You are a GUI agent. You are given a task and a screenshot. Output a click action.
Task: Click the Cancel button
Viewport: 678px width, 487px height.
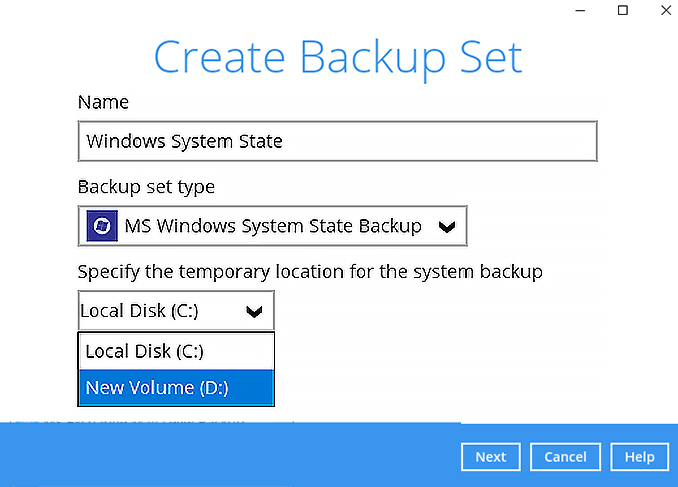click(x=565, y=457)
